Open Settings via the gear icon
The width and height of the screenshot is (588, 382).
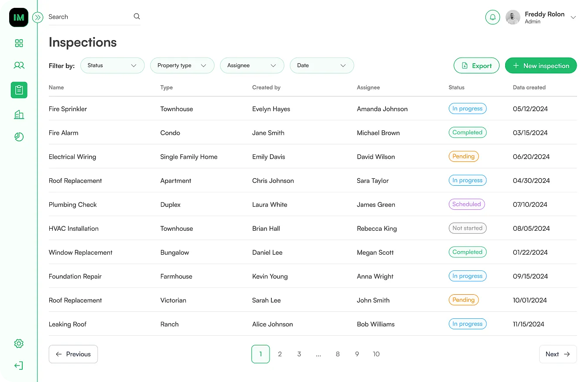click(19, 343)
